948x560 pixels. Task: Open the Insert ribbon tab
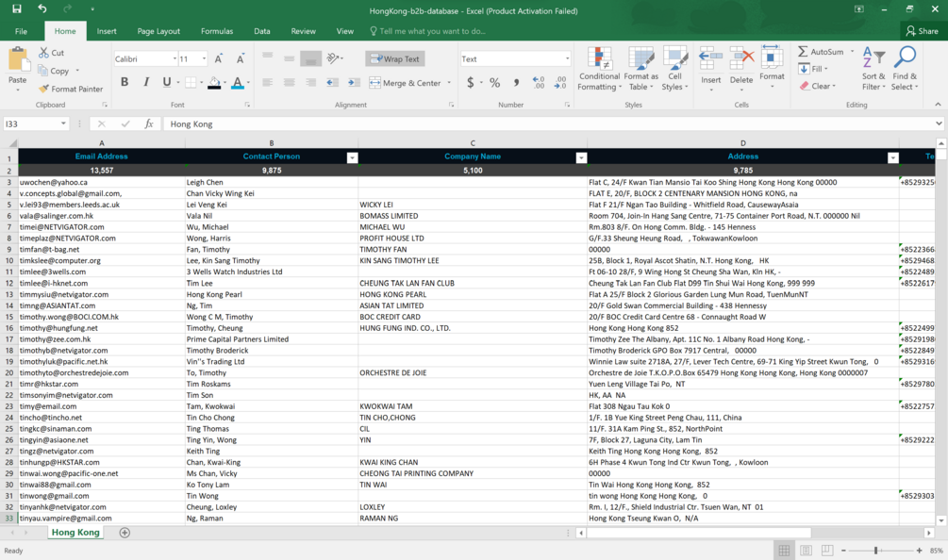click(107, 31)
